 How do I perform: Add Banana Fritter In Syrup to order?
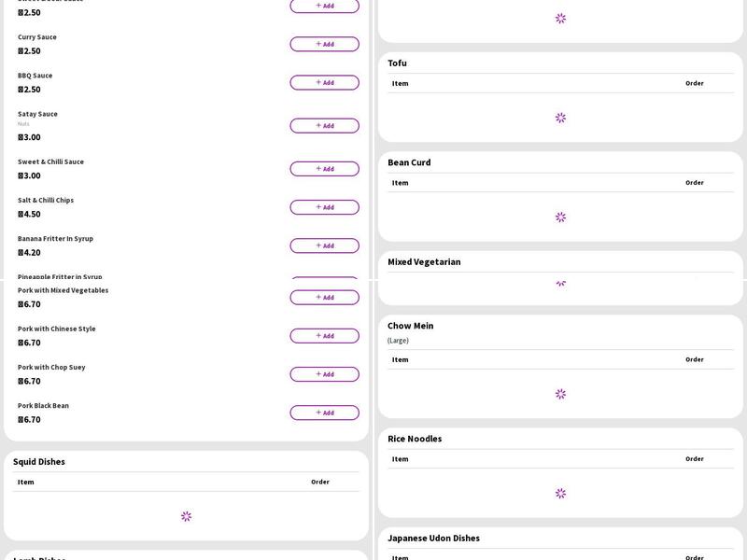(x=324, y=245)
